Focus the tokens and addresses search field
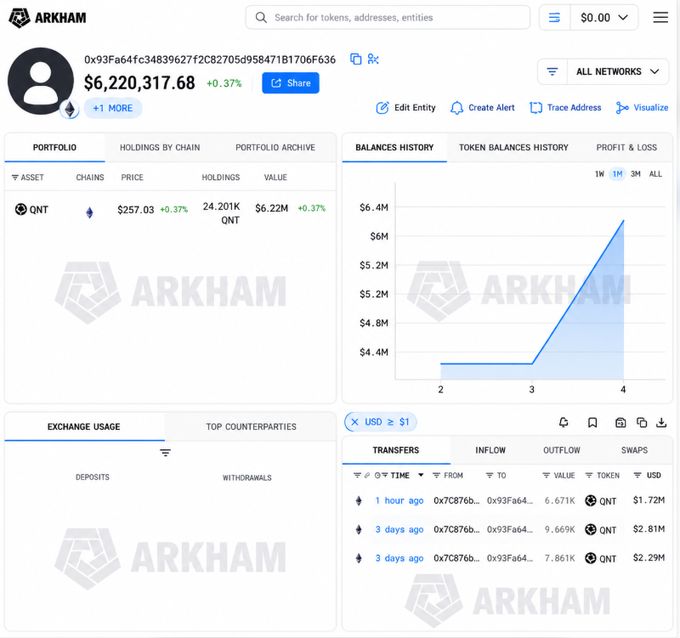 tap(388, 17)
